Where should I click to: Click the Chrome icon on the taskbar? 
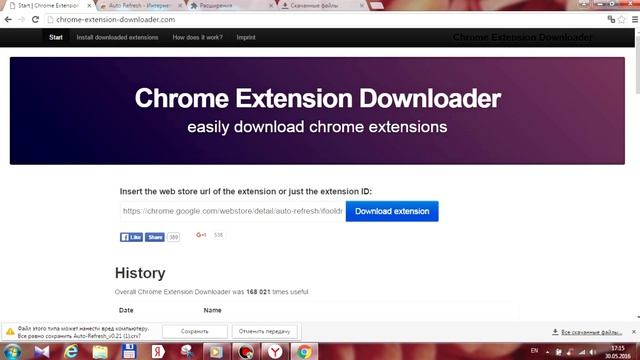point(304,352)
